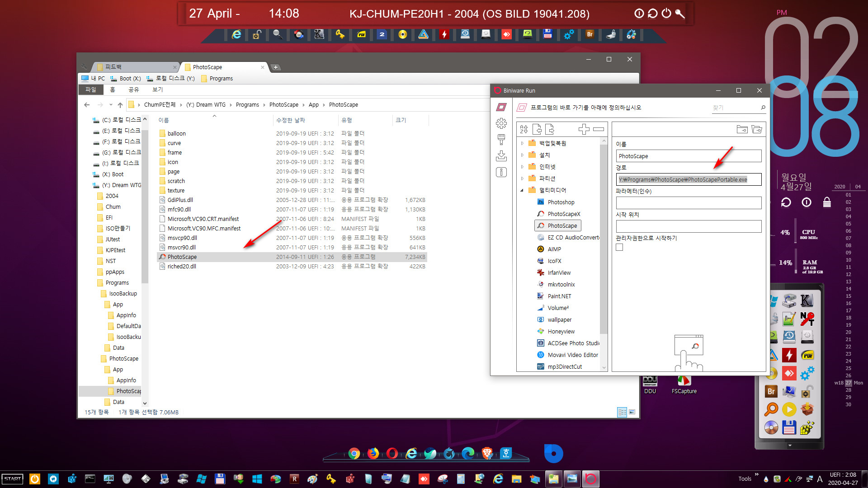Image resolution: width=868 pixels, height=488 pixels.
Task: Click the Internet Explorer icon in top dock
Action: (x=236, y=34)
